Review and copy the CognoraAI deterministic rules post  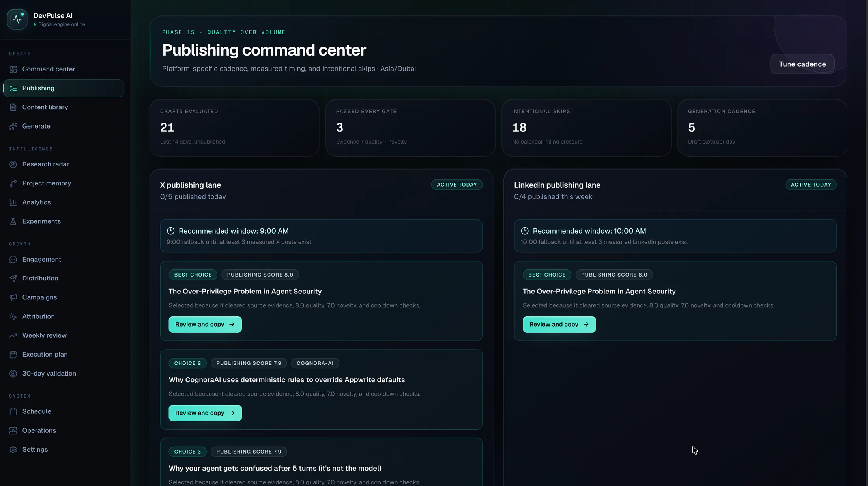205,413
